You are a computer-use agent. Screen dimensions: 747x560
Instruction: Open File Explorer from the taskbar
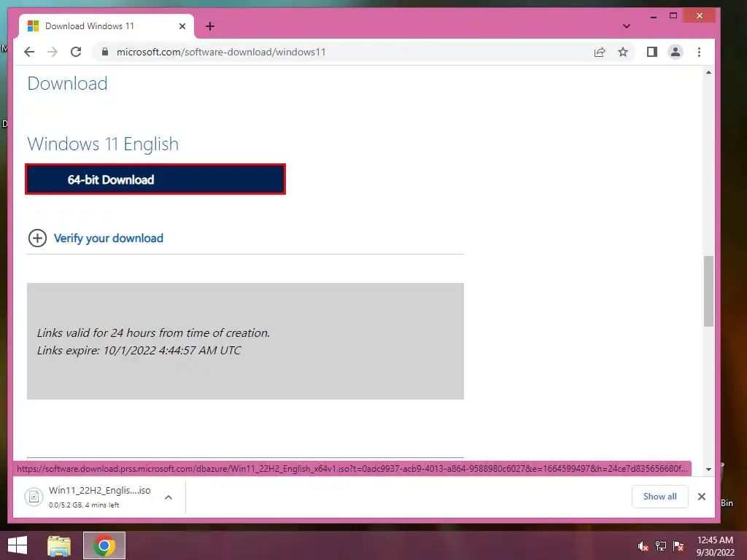coord(59,545)
